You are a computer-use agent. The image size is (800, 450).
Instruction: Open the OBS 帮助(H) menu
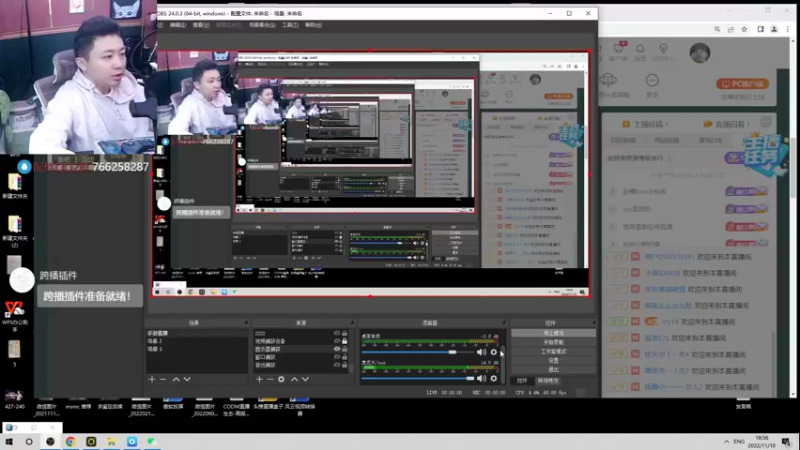(313, 25)
